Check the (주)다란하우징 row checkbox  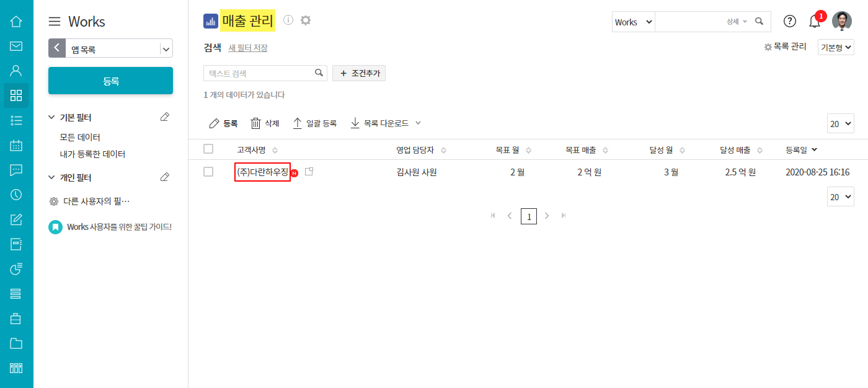(x=208, y=172)
